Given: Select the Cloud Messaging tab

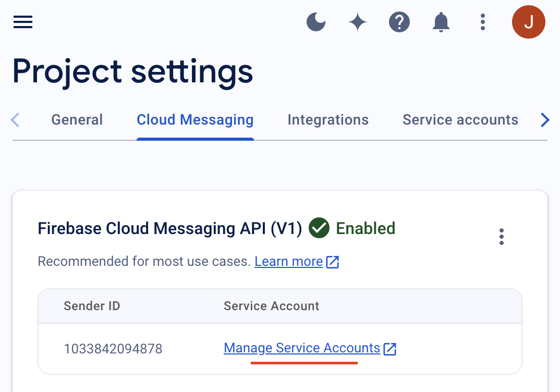Looking at the screenshot, I should tap(194, 119).
